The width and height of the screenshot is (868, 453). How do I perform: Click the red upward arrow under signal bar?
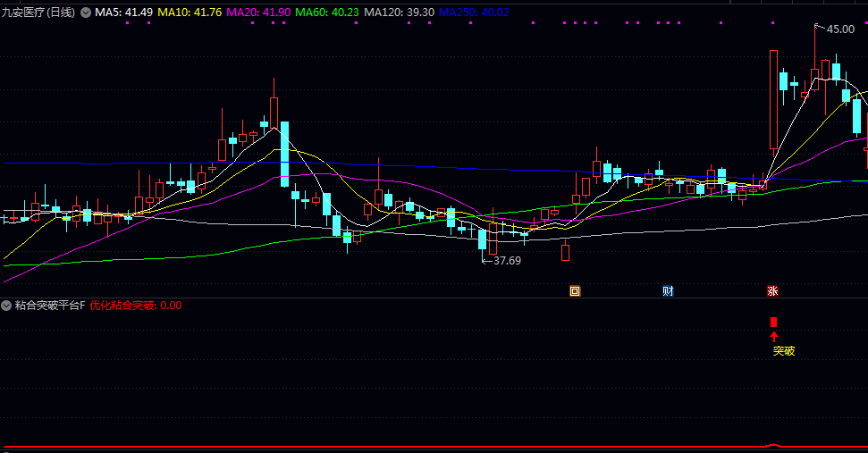tap(774, 336)
